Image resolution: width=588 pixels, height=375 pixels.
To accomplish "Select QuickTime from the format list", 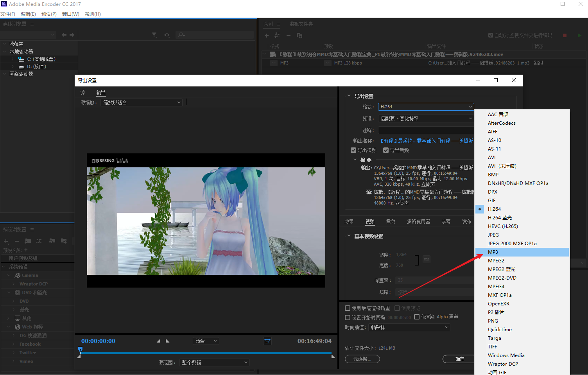I will [522, 330].
